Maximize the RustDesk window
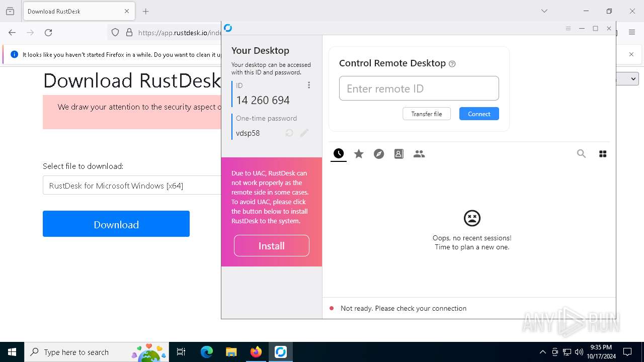Viewport: 644px width, 362px height. point(595,29)
